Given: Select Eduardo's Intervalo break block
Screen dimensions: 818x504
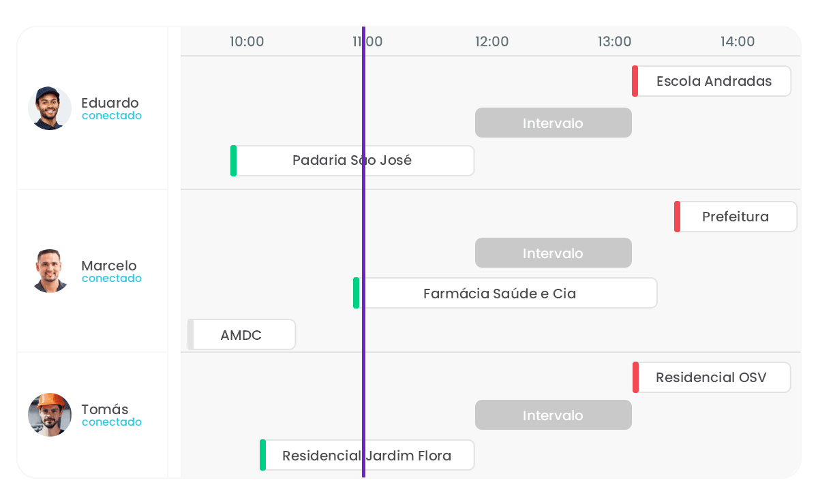Looking at the screenshot, I should point(554,123).
